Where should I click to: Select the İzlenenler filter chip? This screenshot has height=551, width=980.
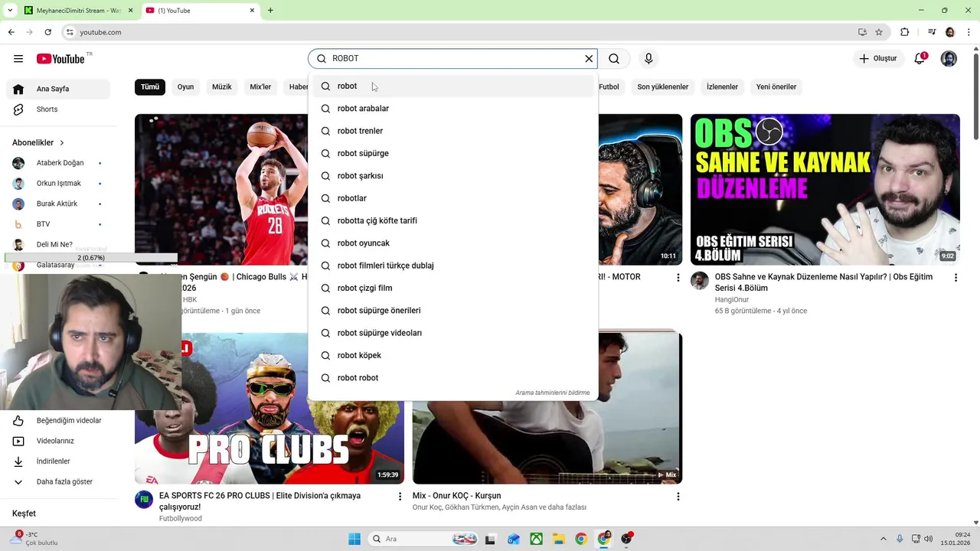click(x=722, y=87)
